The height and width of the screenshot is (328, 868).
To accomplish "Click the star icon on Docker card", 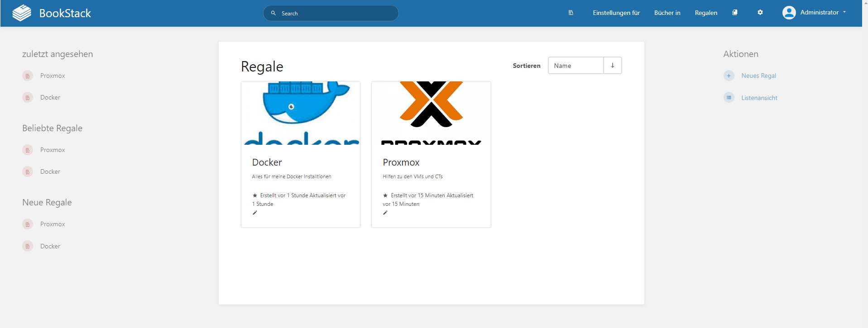I will pos(255,195).
